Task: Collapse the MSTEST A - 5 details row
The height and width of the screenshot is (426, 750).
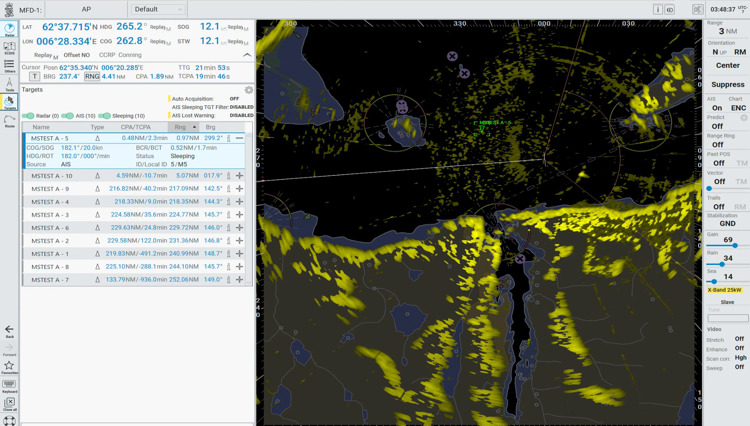Action: (239, 138)
